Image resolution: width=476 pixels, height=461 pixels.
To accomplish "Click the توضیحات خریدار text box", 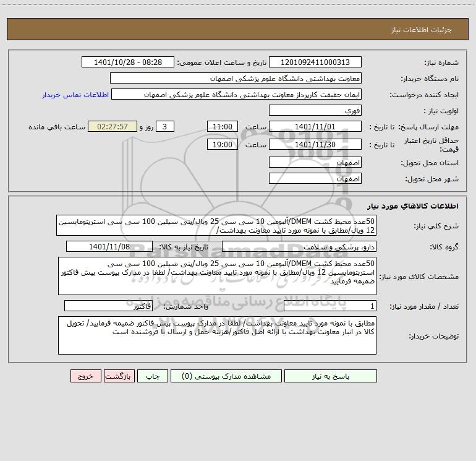I will [x=217, y=335].
